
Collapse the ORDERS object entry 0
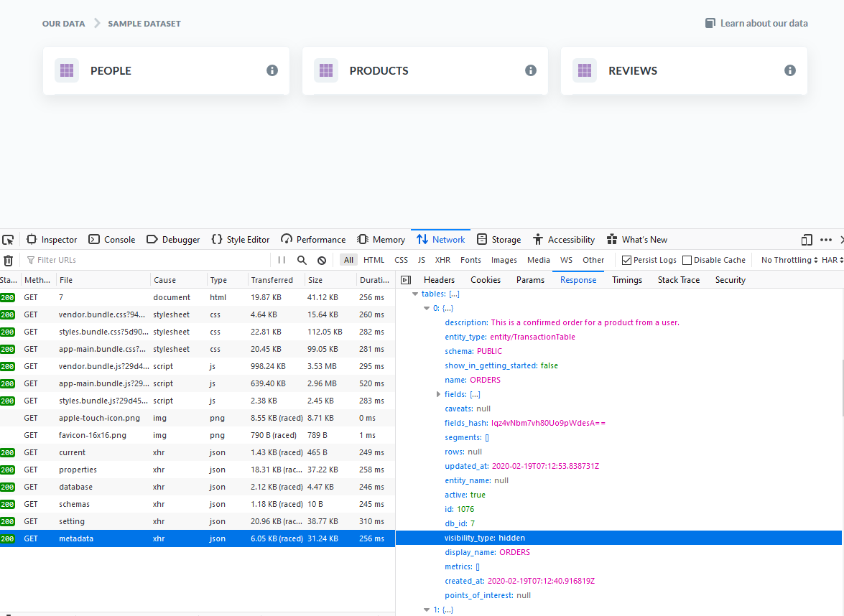point(427,307)
